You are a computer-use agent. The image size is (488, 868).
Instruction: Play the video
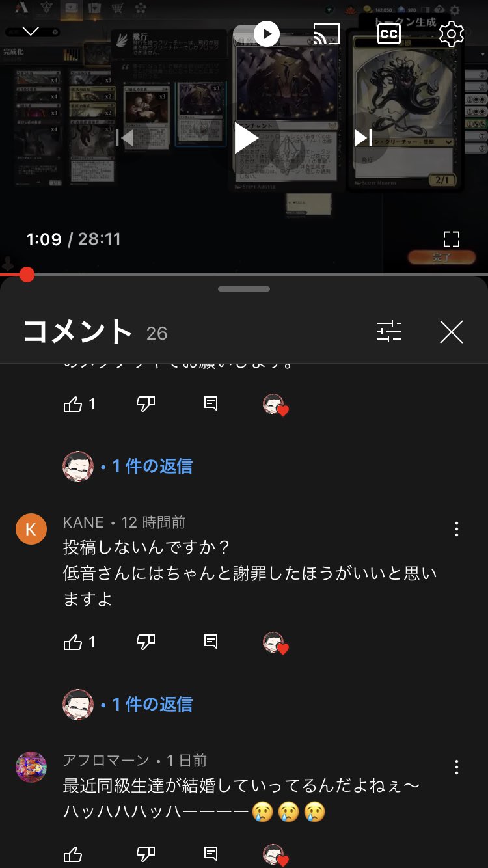click(x=247, y=138)
